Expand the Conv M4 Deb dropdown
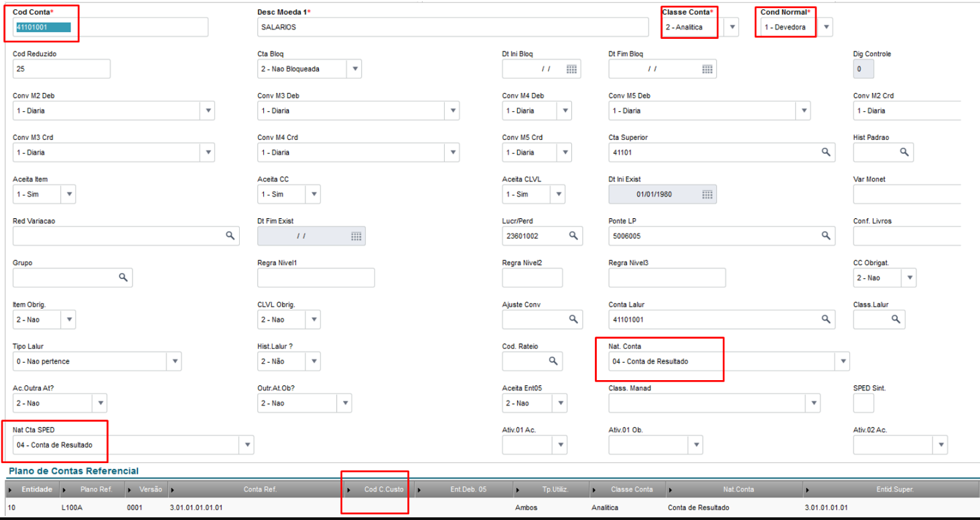Screen dimensions: 980x520 pos(565,110)
